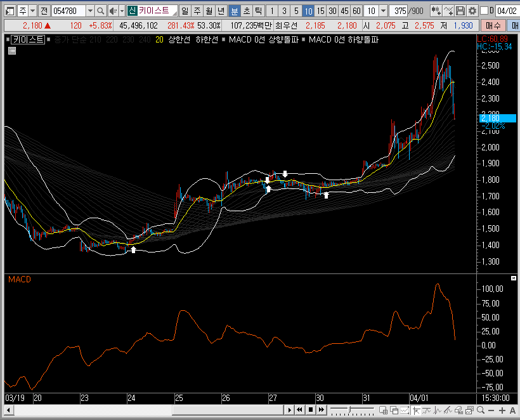Toggle the MACD 0선 상향돌파 signal marker
The height and width of the screenshot is (420, 520).
pos(223,40)
